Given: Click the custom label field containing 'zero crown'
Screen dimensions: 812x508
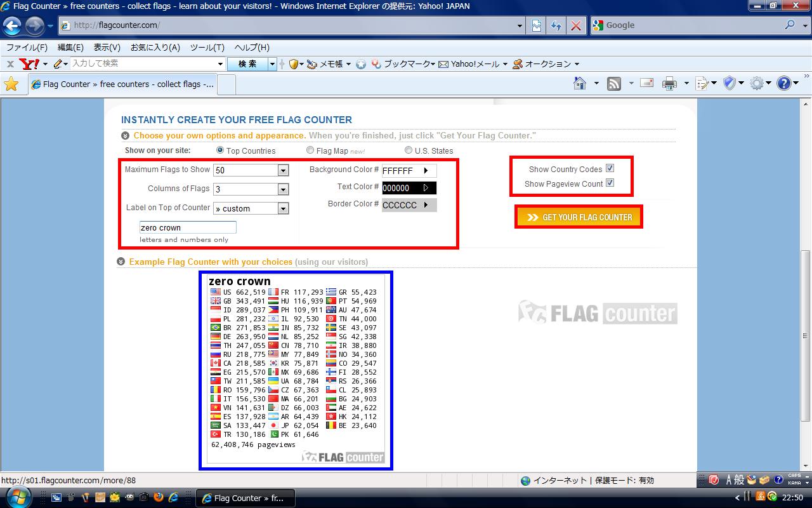Looking at the screenshot, I should 188,227.
